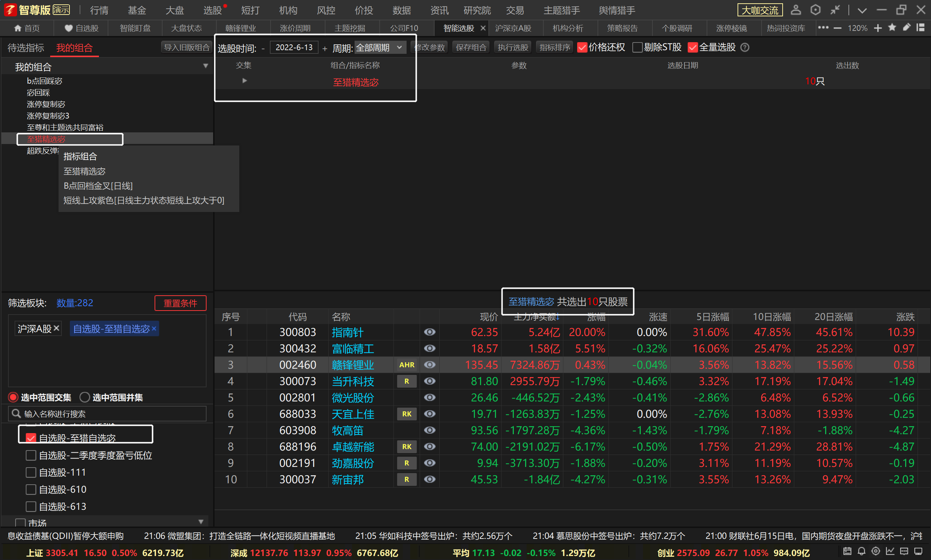The height and width of the screenshot is (560, 931).
Task: Click the shrink arrows icon in title bar
Action: click(x=835, y=10)
